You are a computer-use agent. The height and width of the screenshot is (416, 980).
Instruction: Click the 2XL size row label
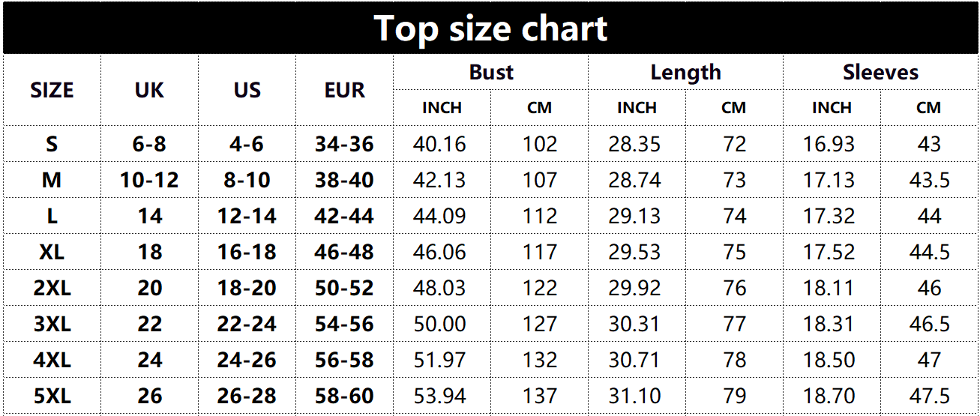(x=52, y=289)
